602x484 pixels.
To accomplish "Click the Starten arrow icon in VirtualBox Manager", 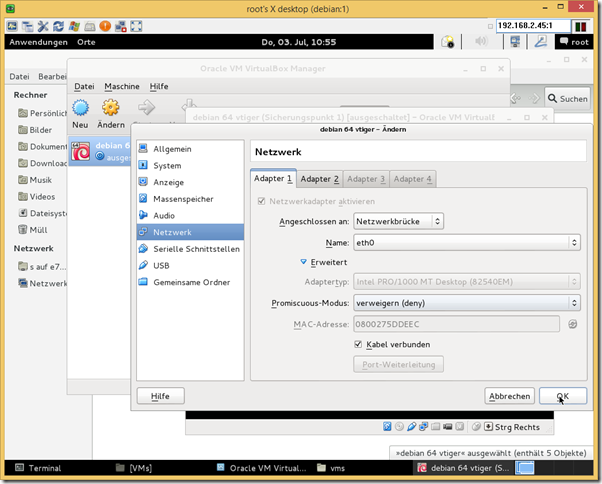I will tap(146, 107).
